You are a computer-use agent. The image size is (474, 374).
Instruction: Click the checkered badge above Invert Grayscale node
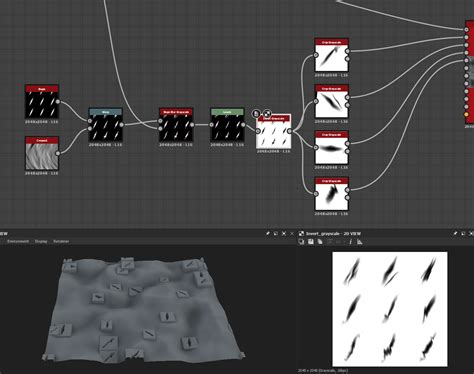267,114
